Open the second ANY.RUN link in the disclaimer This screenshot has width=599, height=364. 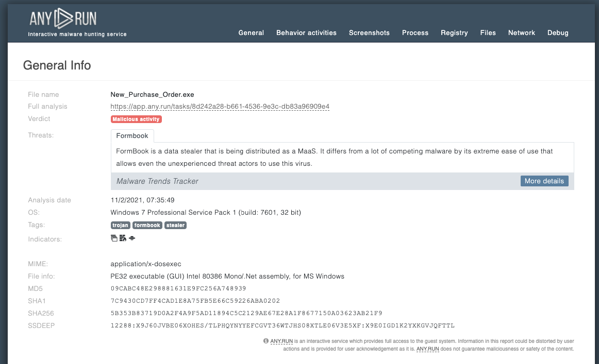click(427, 349)
